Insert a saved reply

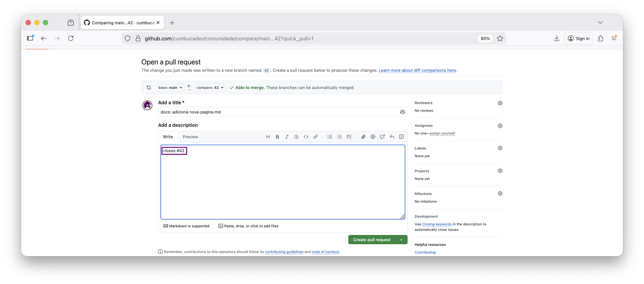[392, 137]
